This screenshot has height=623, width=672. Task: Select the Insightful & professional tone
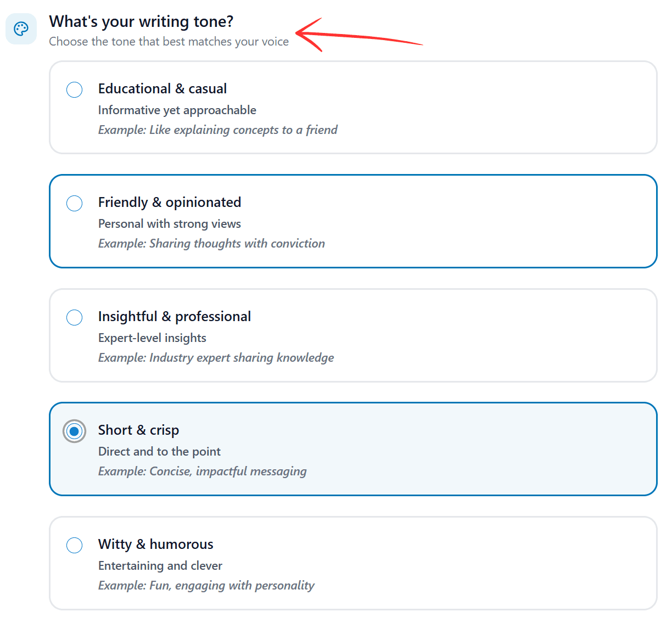click(x=74, y=317)
